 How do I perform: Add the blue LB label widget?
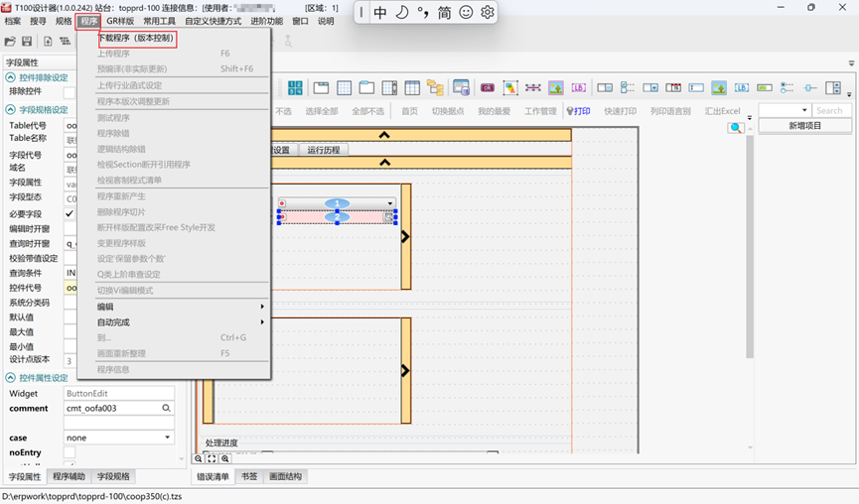tap(742, 87)
